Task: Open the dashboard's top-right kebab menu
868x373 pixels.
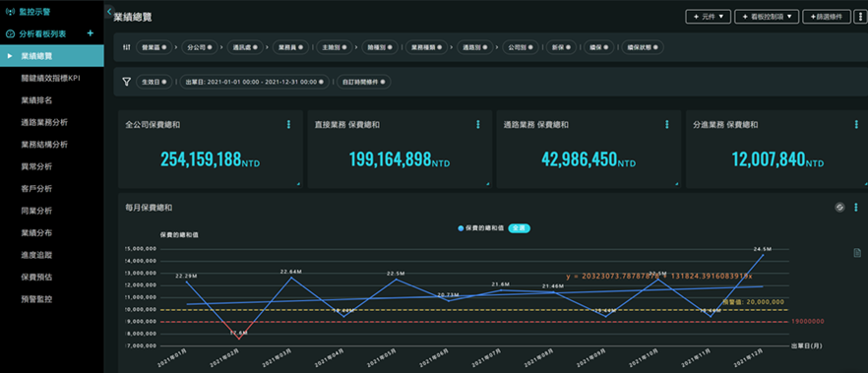Action: (861, 17)
